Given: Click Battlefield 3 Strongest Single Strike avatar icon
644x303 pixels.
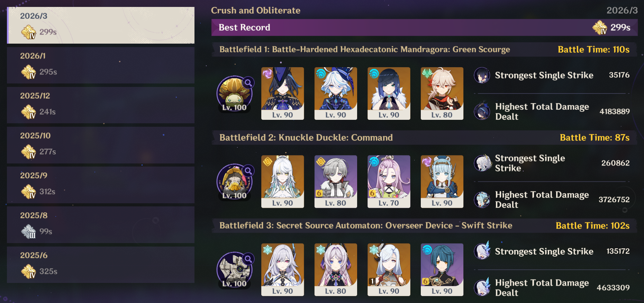Looking at the screenshot, I should click(482, 251).
